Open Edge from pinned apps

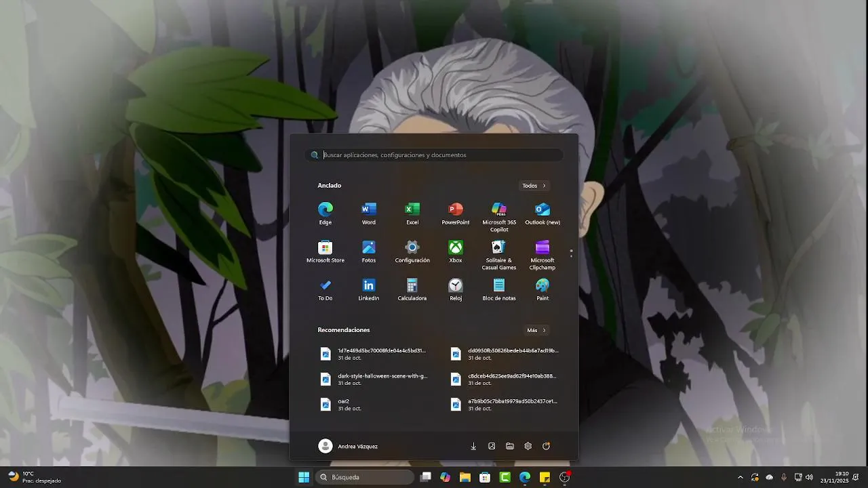325,213
